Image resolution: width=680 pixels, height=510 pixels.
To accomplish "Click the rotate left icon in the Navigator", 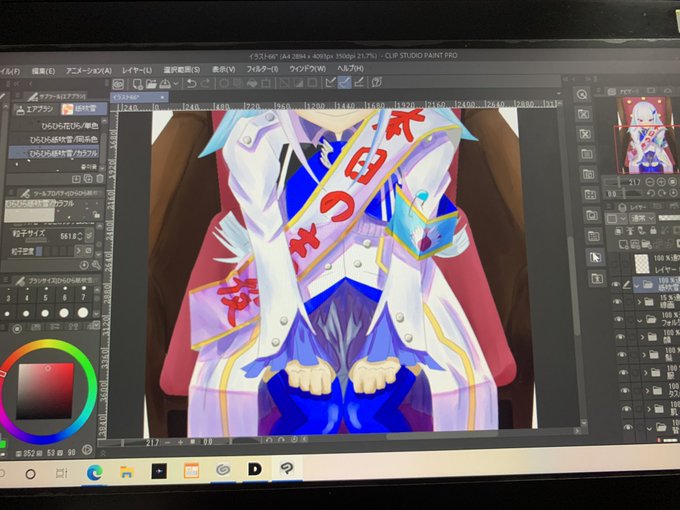I will [x=652, y=193].
